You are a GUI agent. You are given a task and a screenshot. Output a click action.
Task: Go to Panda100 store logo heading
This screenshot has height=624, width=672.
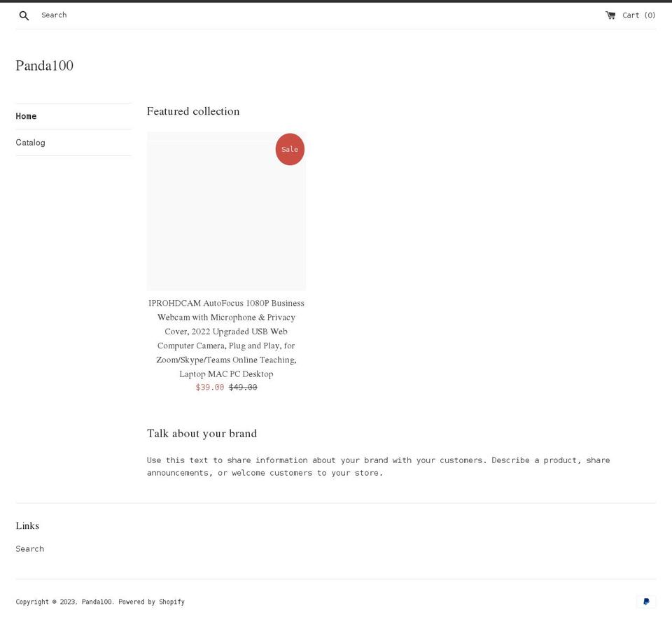click(45, 66)
